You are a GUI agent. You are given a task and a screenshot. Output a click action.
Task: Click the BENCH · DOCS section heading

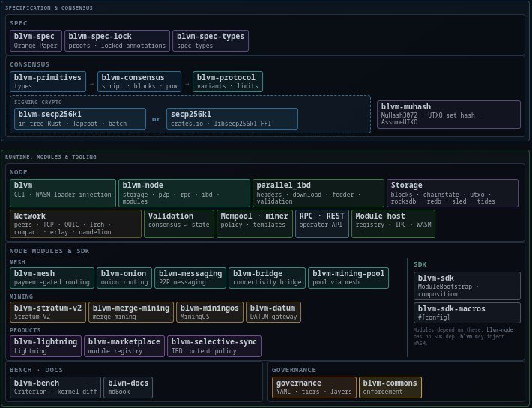click(36, 370)
